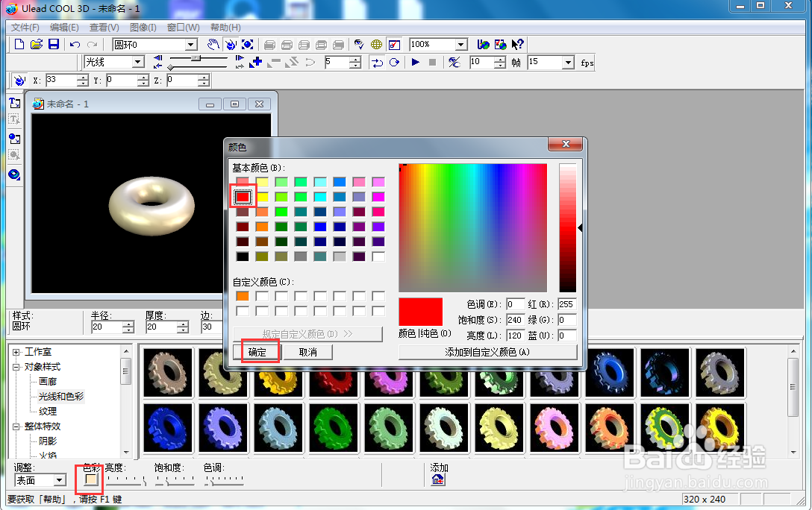Click the Insert Geometric Object ring icon
The image size is (812, 510).
click(x=14, y=174)
